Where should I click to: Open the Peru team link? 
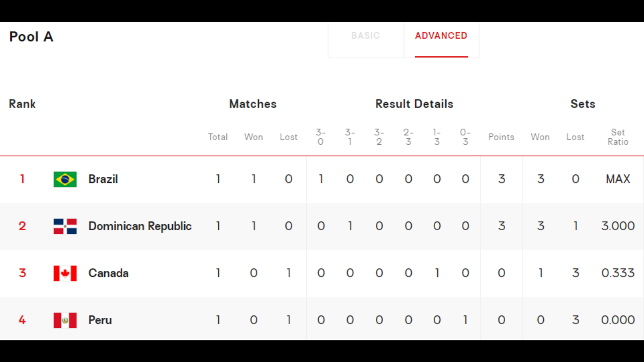100,320
